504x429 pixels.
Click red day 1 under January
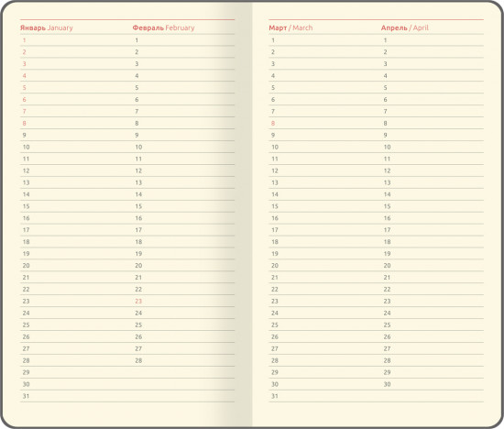point(24,40)
